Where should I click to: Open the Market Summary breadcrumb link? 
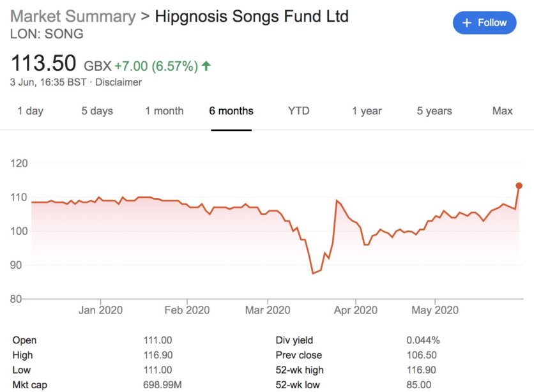[73, 17]
